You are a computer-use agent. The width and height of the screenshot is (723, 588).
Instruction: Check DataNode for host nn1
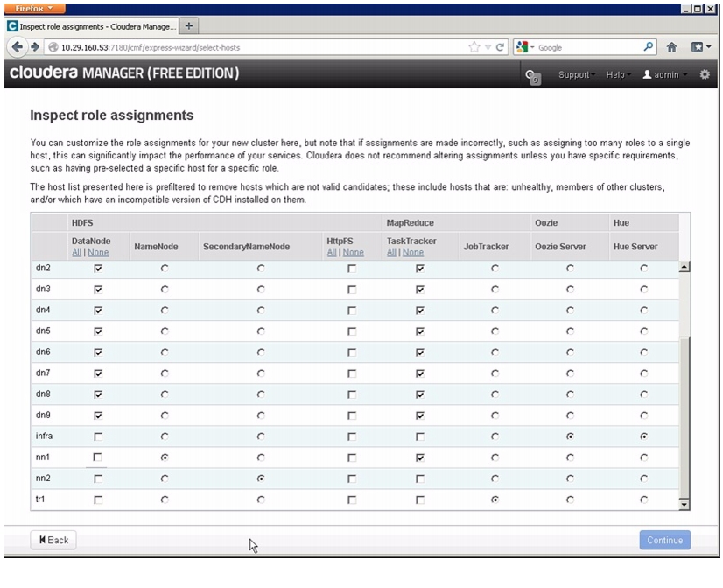point(97,457)
